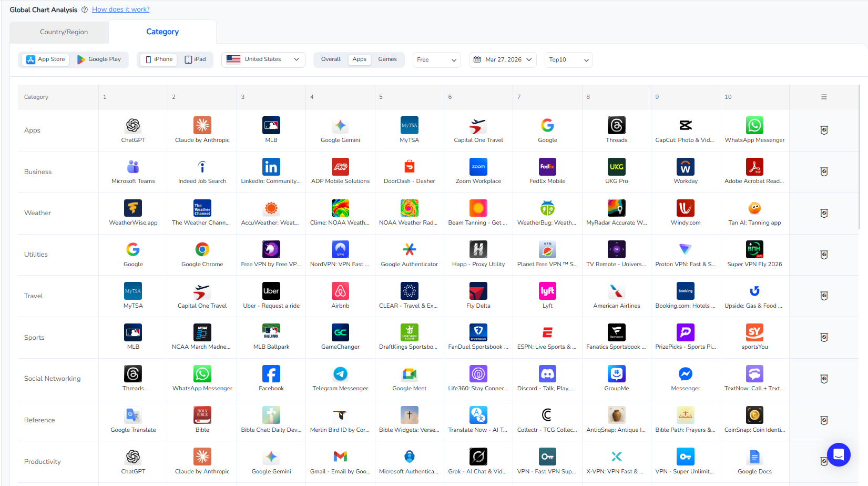Image resolution: width=868 pixels, height=486 pixels.
Task: Select the MLB app icon under Sports
Action: (x=133, y=332)
